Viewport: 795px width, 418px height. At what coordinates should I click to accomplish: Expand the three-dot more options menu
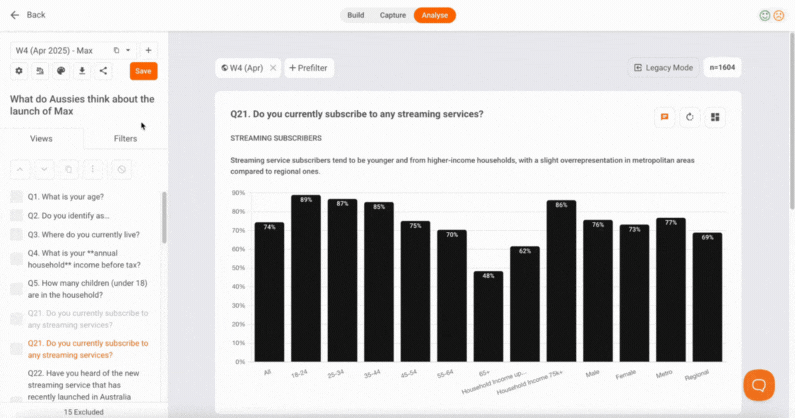[x=92, y=169]
